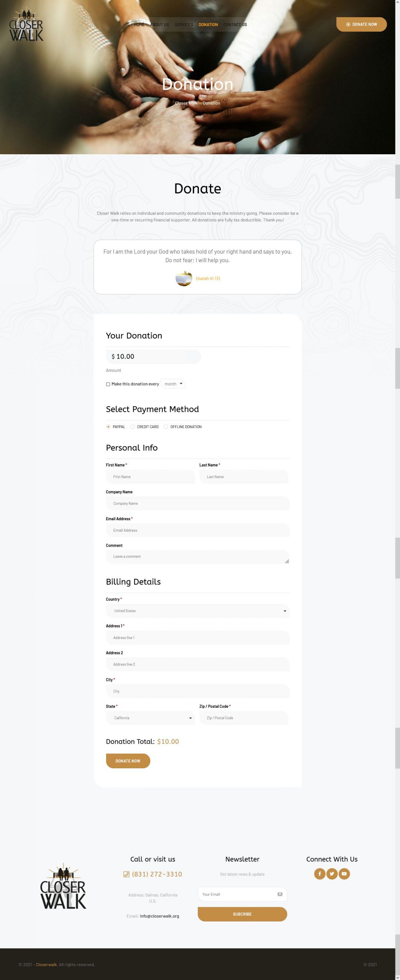400x980 pixels.
Task: Select the Credit Card payment option
Action: (x=133, y=427)
